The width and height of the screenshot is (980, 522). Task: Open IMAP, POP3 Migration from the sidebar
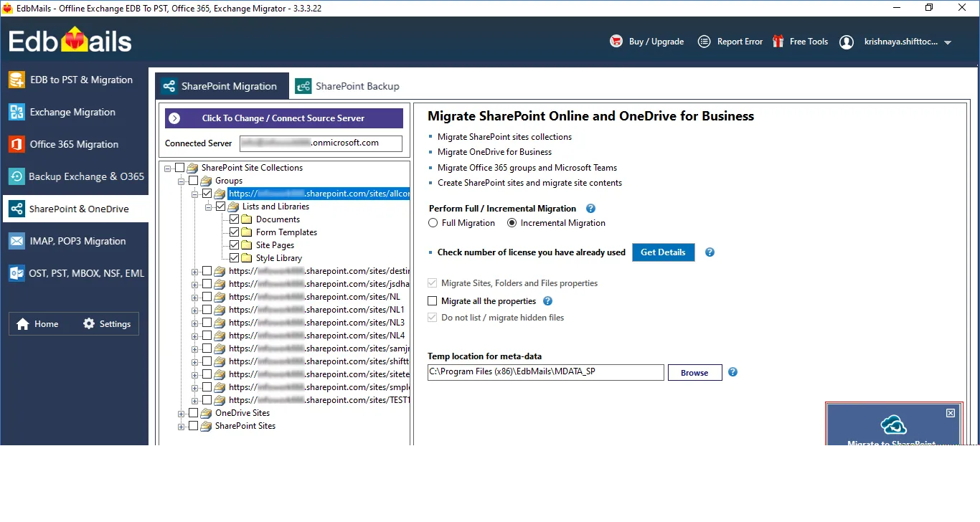tap(75, 241)
